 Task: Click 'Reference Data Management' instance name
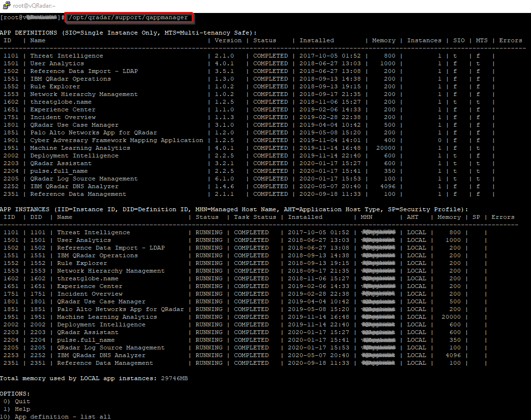tap(105, 363)
